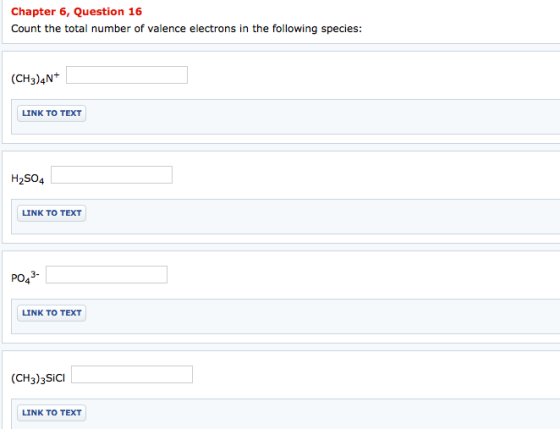560x429 pixels.
Task: Open Link to Text below H2SO4
Action: [x=52, y=213]
